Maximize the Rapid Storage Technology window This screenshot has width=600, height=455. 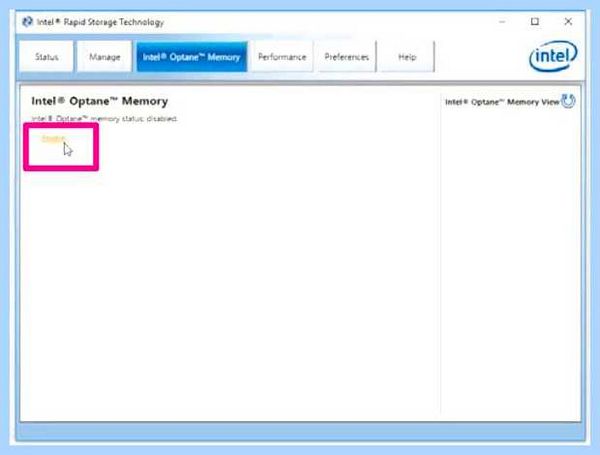(x=535, y=22)
